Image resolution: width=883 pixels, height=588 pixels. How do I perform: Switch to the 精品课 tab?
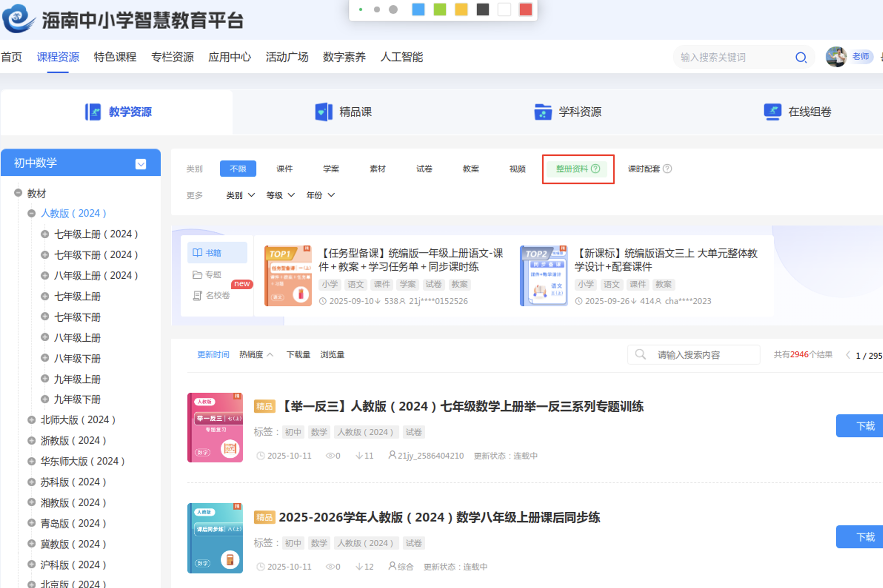[x=343, y=112]
